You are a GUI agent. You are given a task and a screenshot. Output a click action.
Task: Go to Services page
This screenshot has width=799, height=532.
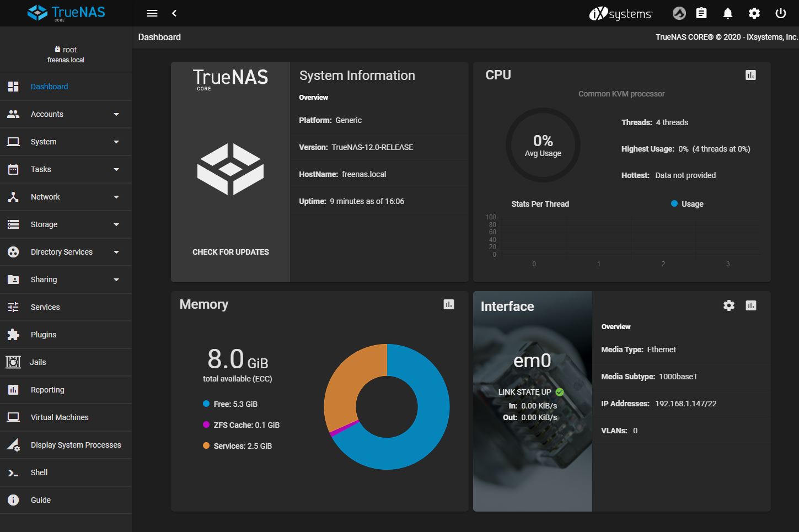tap(45, 307)
